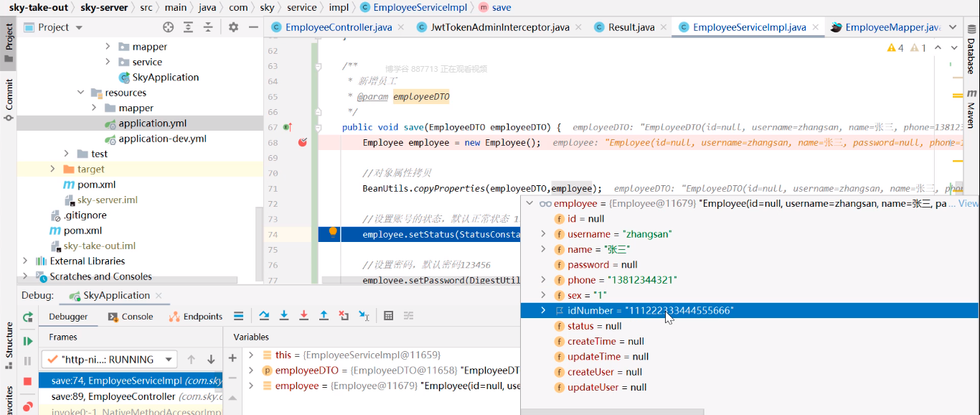Click Select Opened File target icon
Image resolution: width=980 pixels, height=415 pixels.
[x=168, y=27]
